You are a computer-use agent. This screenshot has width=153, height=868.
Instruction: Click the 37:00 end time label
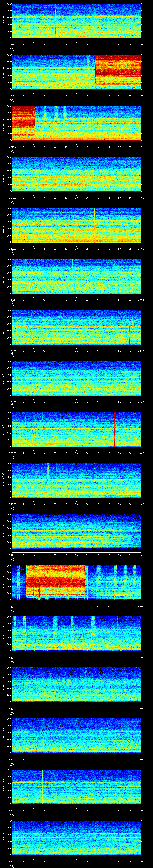click(141, 300)
